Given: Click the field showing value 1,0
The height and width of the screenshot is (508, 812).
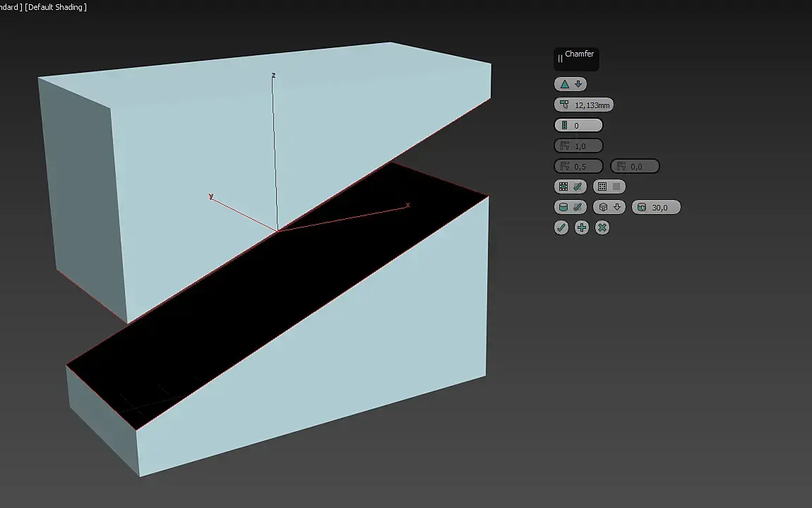Looking at the screenshot, I should click(578, 146).
